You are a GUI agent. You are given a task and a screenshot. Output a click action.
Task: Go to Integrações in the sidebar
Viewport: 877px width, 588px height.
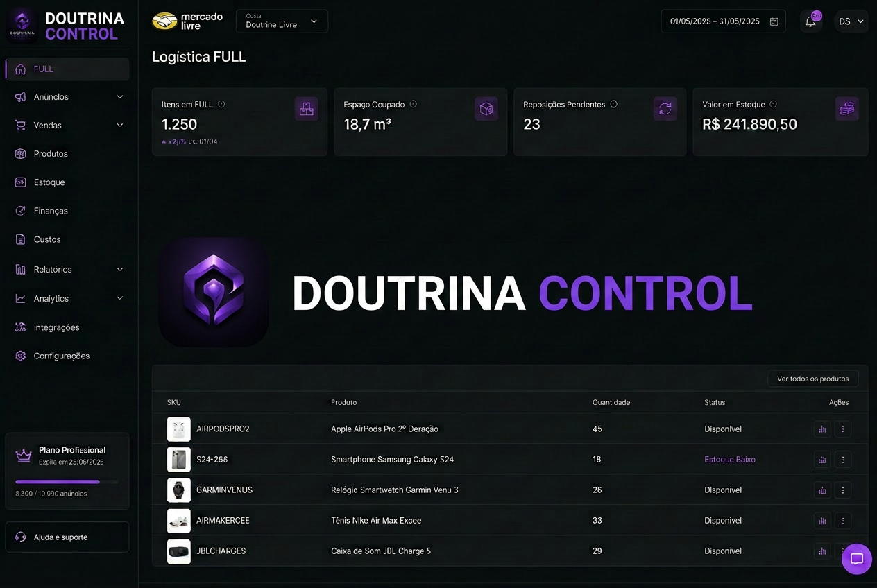point(67,327)
